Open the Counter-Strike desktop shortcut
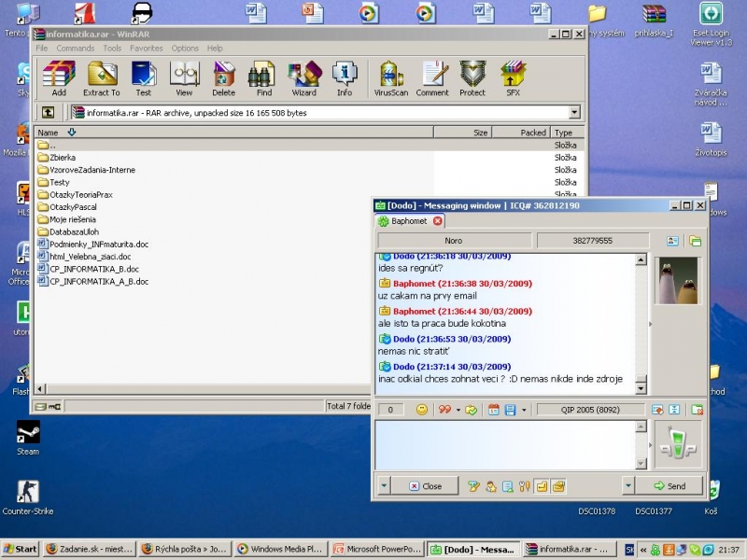The width and height of the screenshot is (747, 560). click(x=28, y=497)
